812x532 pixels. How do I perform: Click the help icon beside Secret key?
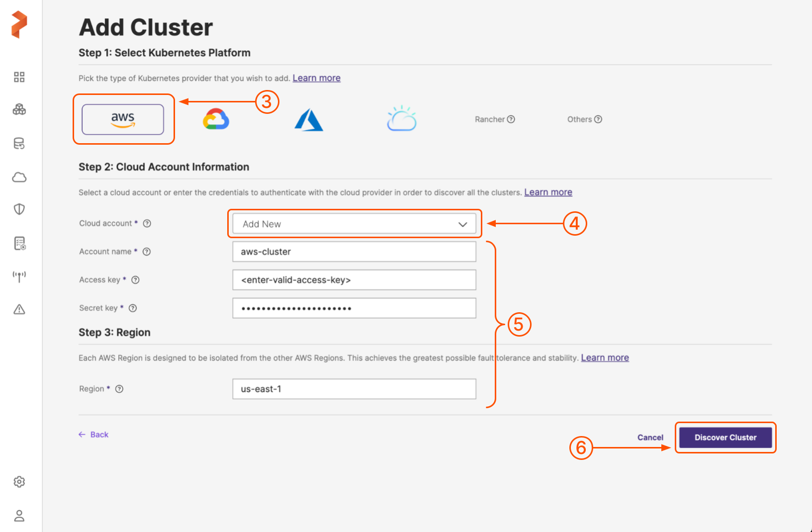click(133, 308)
